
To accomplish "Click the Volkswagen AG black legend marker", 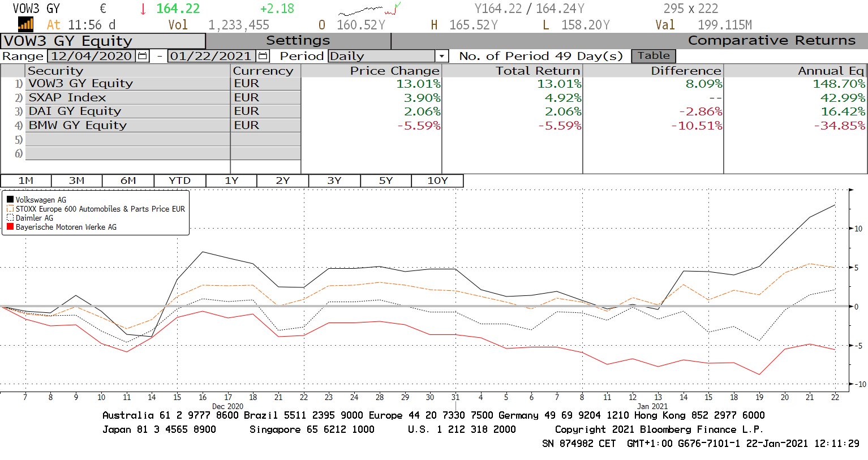I will [10, 200].
